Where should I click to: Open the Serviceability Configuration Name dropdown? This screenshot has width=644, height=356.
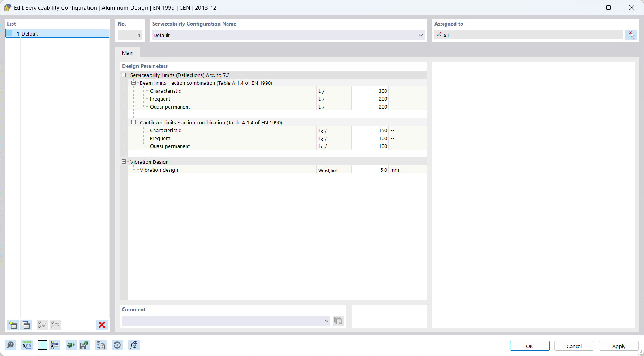[x=421, y=35]
